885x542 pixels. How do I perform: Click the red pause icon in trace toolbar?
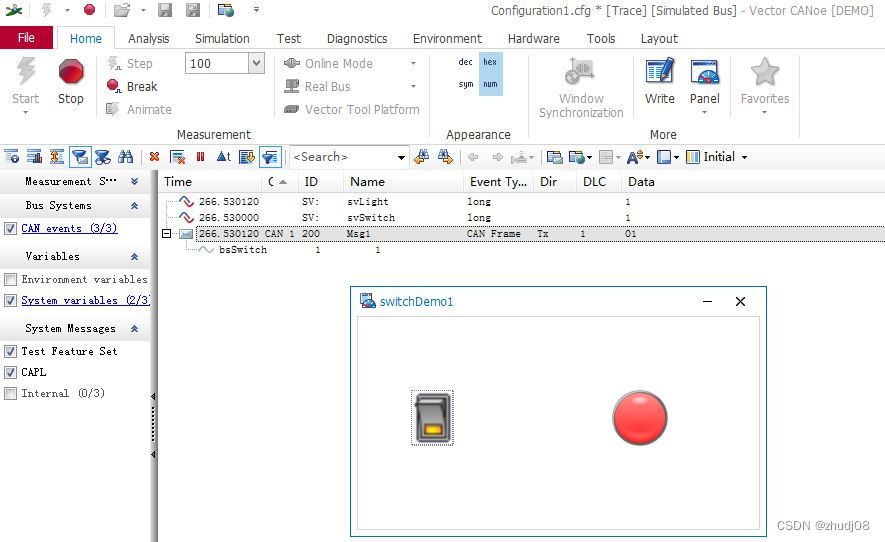click(x=200, y=157)
